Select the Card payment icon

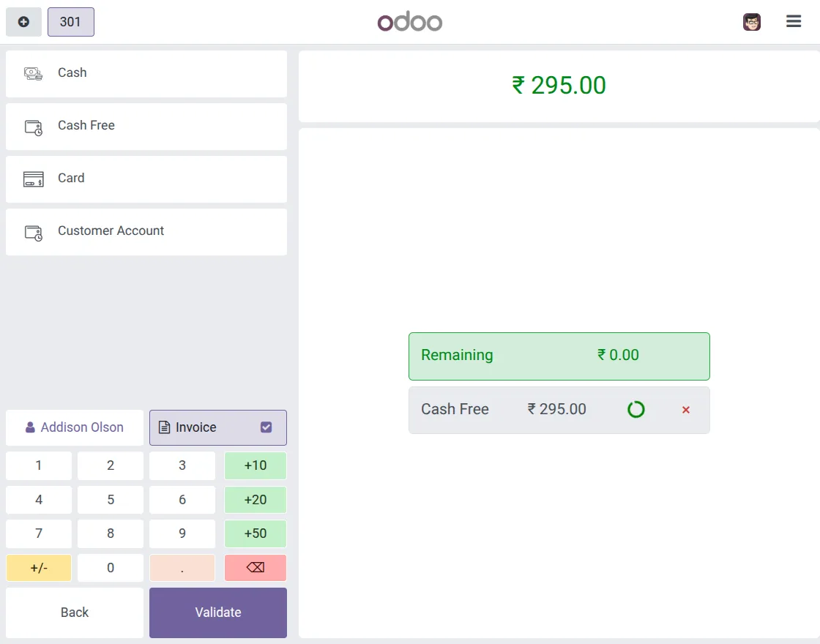tap(32, 178)
